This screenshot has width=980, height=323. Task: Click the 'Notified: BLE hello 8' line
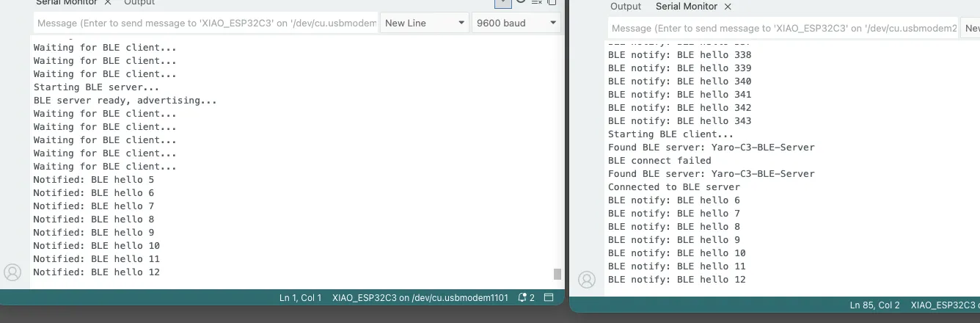[94, 219]
